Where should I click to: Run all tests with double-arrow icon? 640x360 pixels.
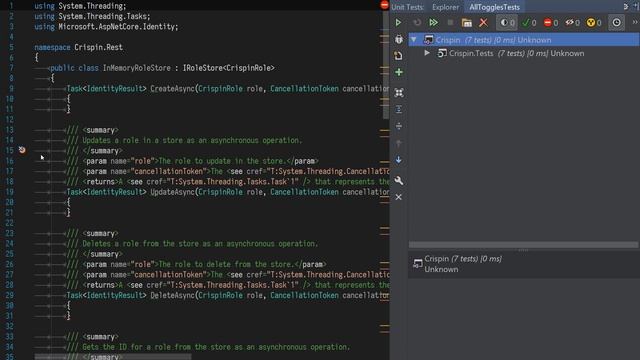(433, 23)
